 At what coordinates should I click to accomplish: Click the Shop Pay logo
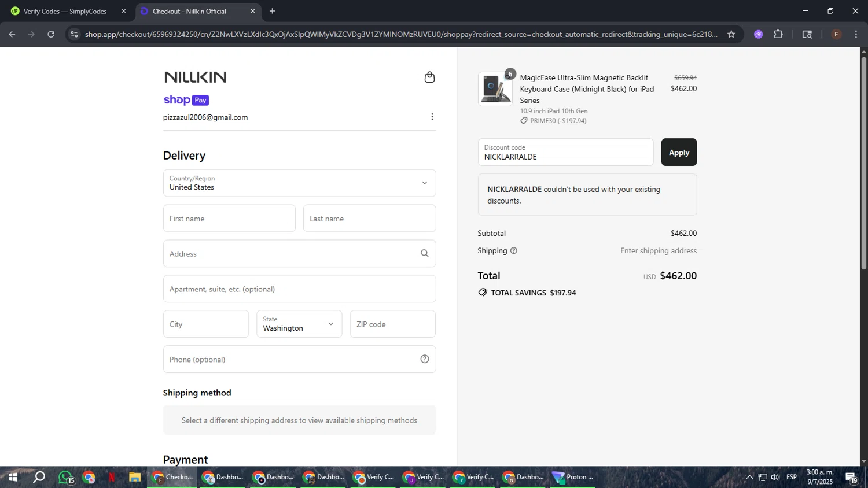pyautogui.click(x=186, y=100)
